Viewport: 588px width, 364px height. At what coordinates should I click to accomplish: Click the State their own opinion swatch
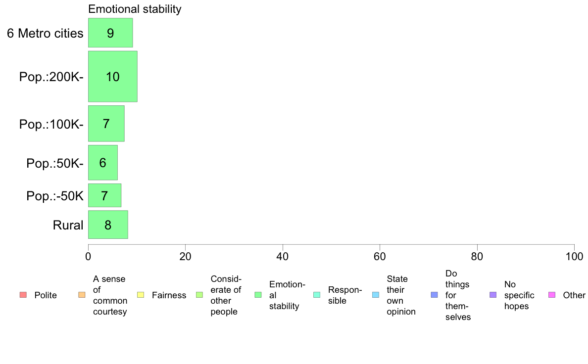click(x=376, y=295)
